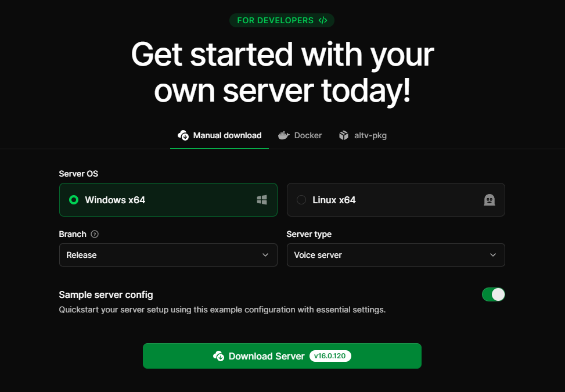
Task: Switch to the Docker tab
Action: (x=300, y=135)
